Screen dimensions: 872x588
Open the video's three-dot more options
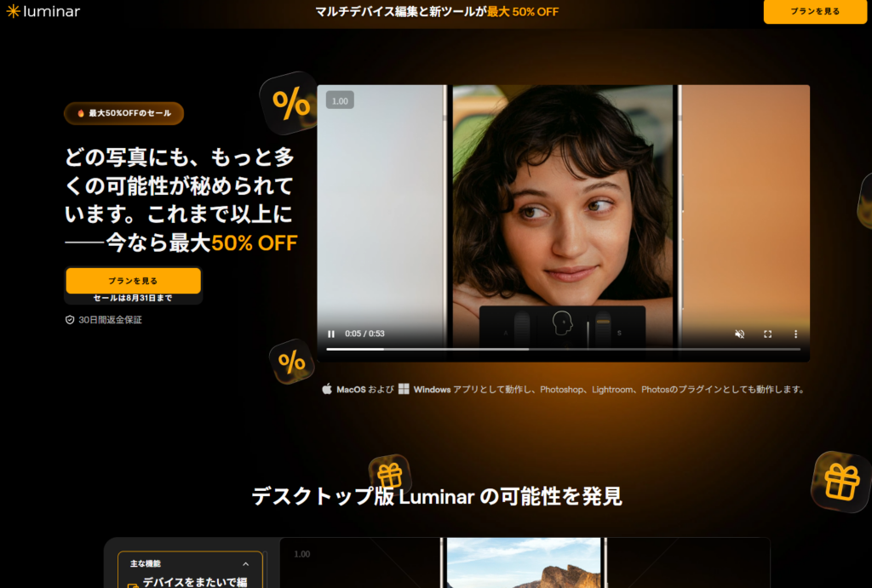[795, 334]
